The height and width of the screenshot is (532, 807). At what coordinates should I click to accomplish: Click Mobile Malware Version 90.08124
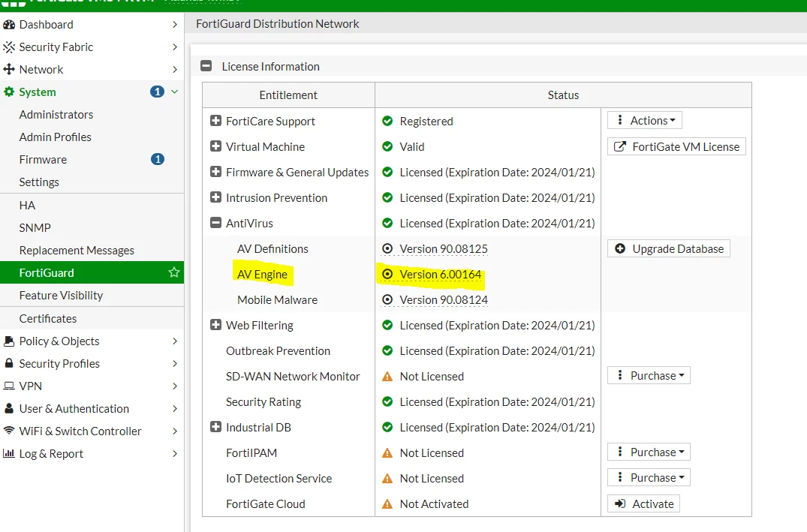[444, 300]
